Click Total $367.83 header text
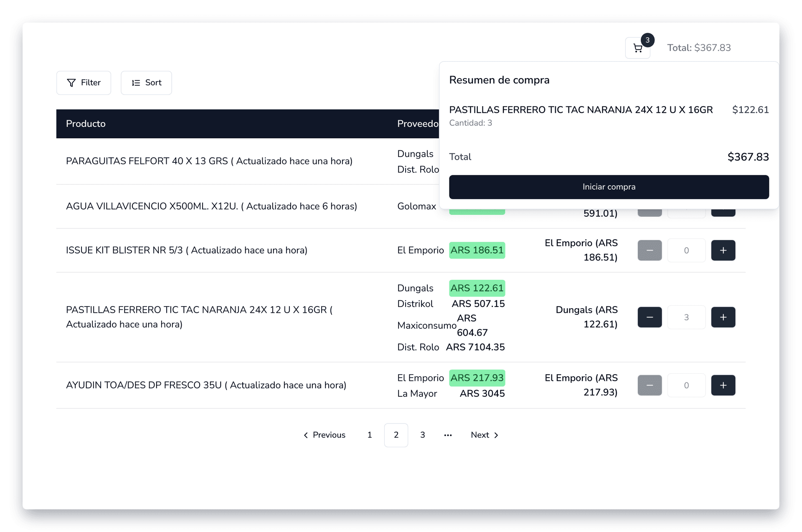This screenshot has height=532, width=802. pyautogui.click(x=699, y=48)
